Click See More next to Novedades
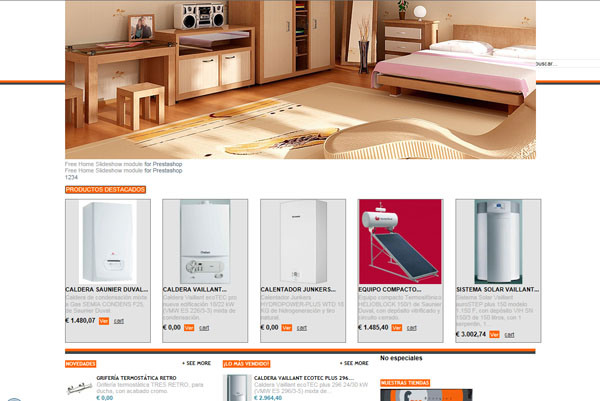The width and height of the screenshot is (600, 401). (x=196, y=363)
